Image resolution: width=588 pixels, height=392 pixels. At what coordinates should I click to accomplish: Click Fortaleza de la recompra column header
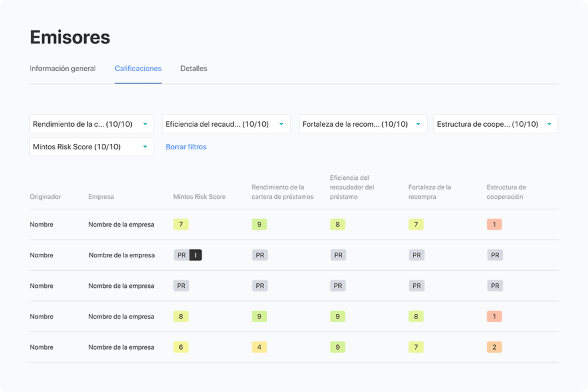pyautogui.click(x=430, y=192)
